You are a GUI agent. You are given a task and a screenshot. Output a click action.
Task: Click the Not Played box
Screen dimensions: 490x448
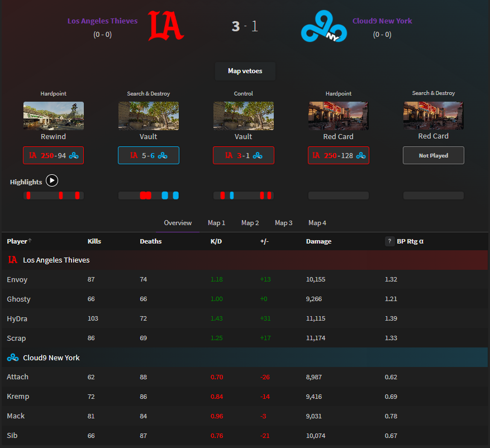(434, 155)
